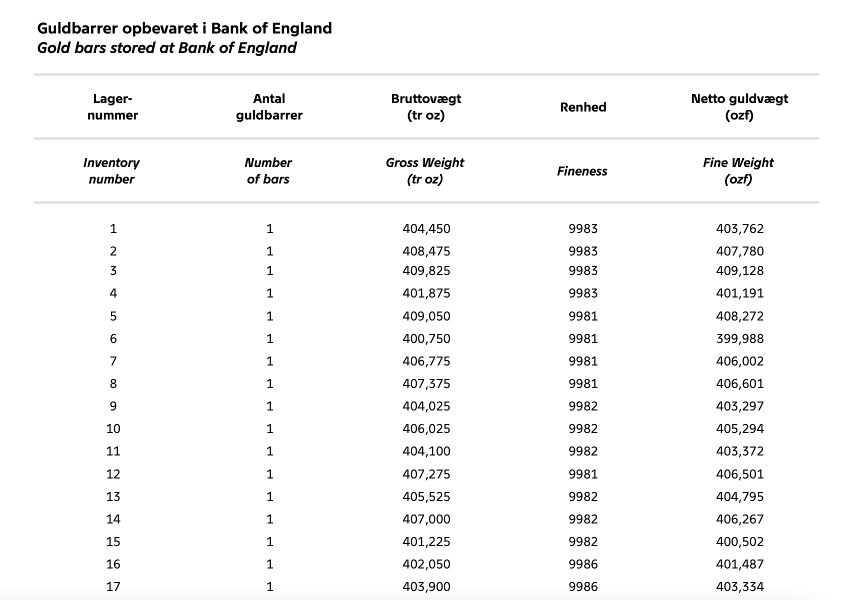Click inventory number 15
Screen dimensions: 868x600
pos(113,542)
